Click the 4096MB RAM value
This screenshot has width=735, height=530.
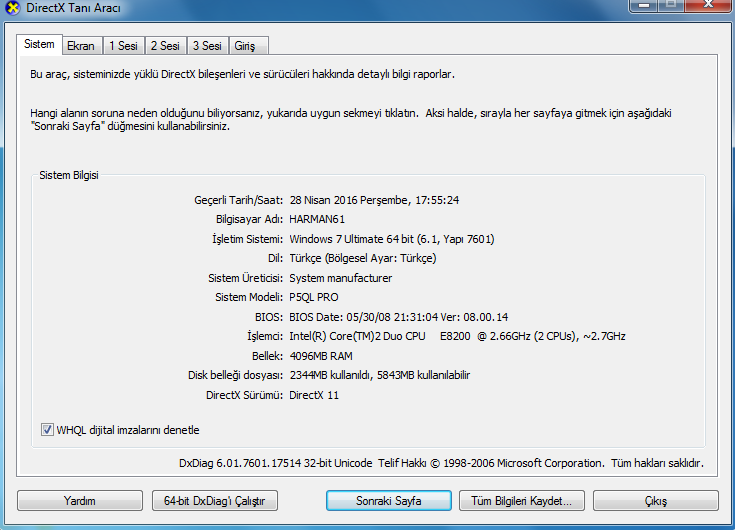coord(321,356)
